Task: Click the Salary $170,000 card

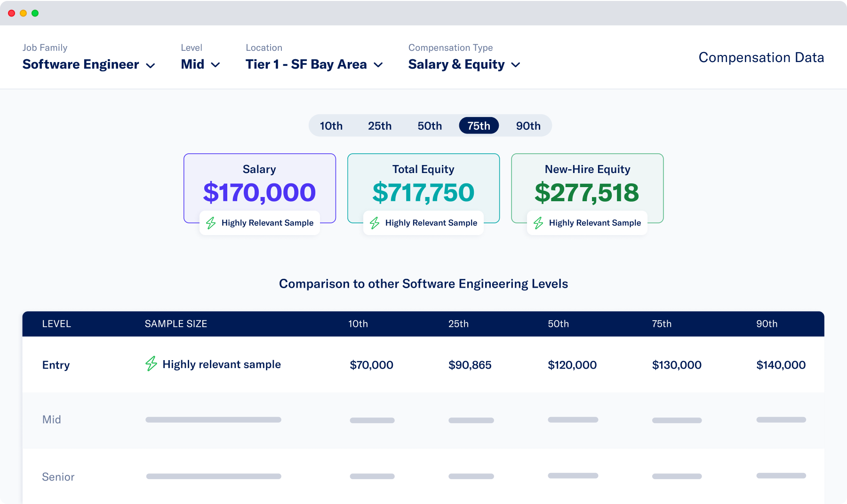Action: [x=260, y=188]
